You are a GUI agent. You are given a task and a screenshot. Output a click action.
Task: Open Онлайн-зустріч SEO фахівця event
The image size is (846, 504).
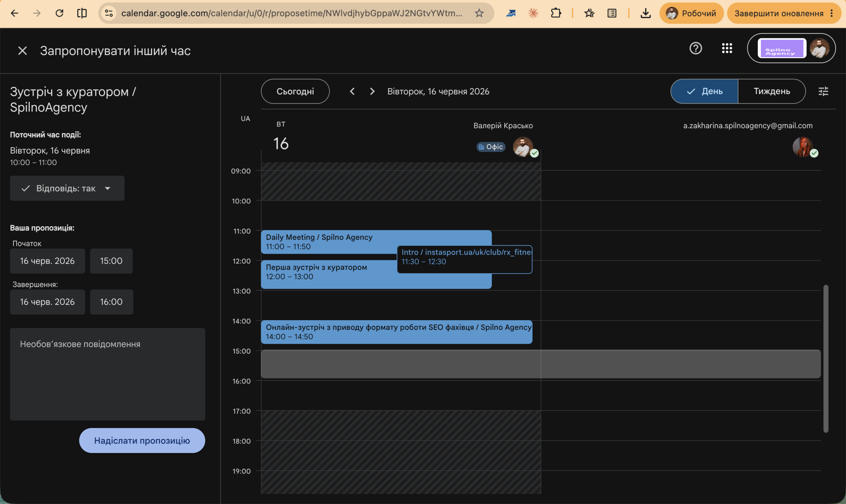click(397, 332)
